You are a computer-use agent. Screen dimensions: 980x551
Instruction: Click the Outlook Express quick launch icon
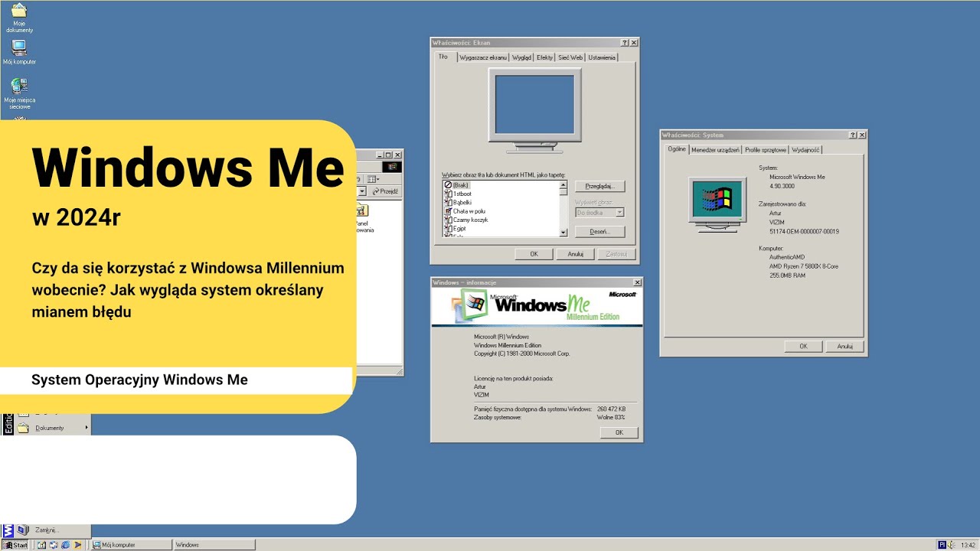[53, 545]
